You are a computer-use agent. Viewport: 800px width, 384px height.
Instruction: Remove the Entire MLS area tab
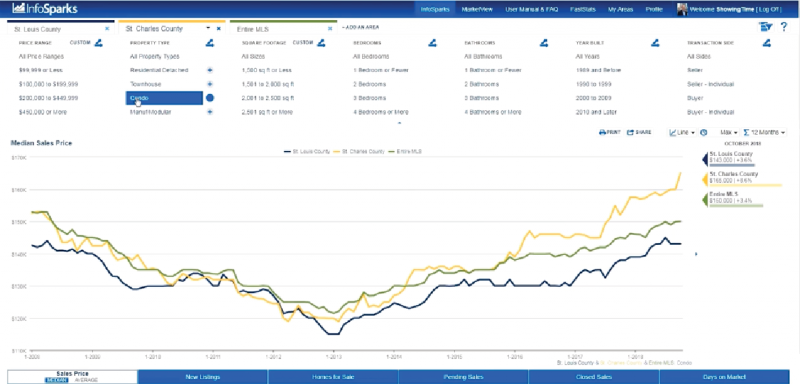330,29
